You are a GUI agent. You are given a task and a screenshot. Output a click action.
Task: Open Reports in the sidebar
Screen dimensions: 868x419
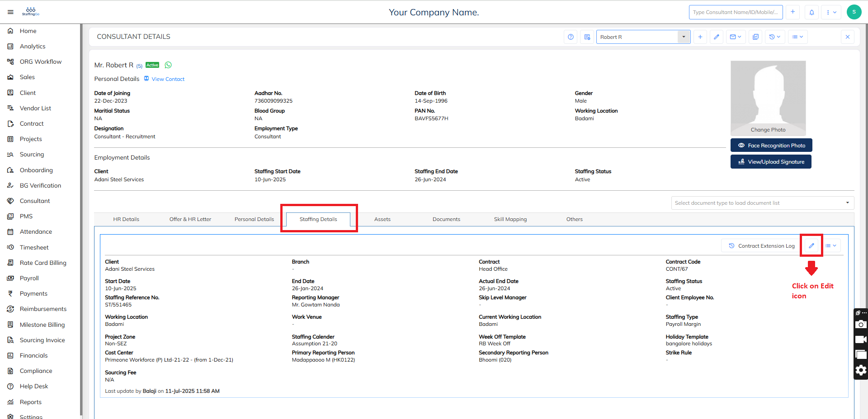(x=31, y=402)
